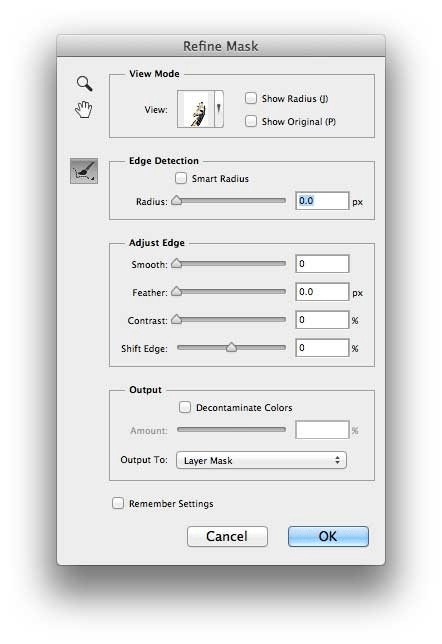Screen dimensions: 442x644
Task: Click the Feather value input field
Action: [x=322, y=292]
